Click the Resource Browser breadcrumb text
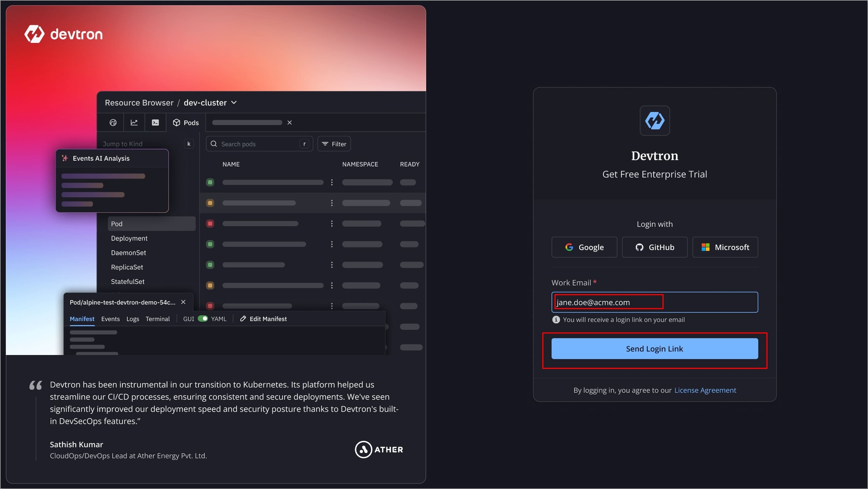Image resolution: width=868 pixels, height=489 pixels. coord(139,102)
